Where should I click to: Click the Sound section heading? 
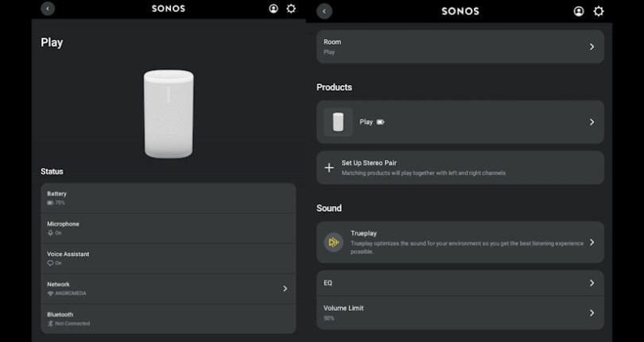329,208
